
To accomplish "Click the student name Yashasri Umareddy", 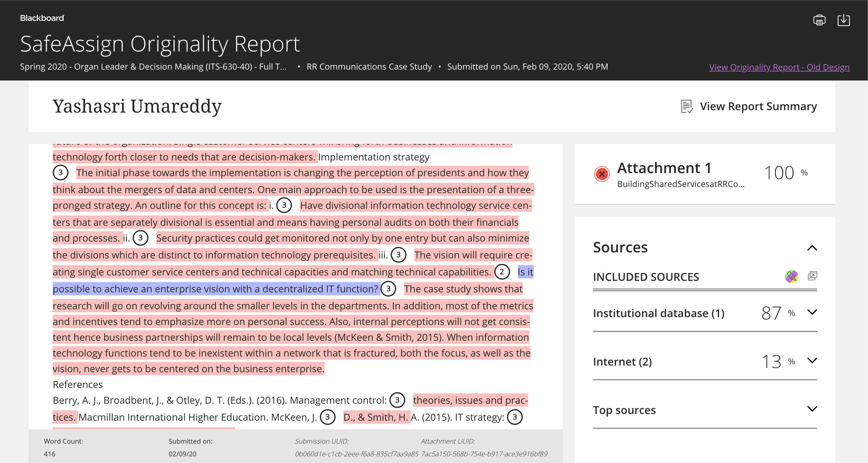I will (x=137, y=107).
